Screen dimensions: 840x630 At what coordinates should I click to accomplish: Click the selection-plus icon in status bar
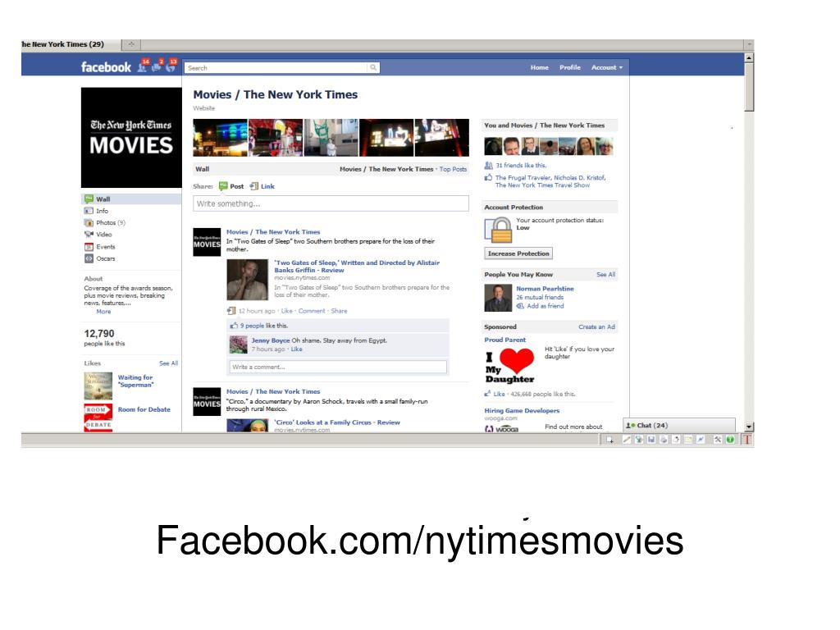click(x=609, y=440)
